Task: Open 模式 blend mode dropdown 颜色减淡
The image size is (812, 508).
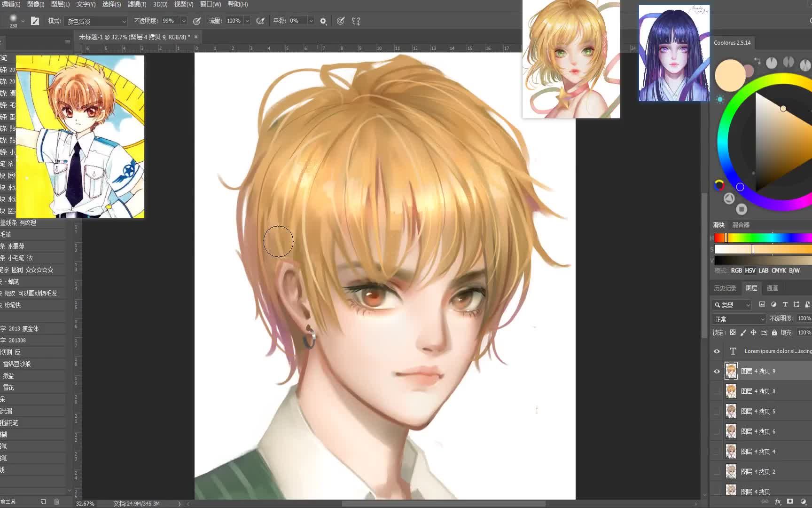Action: click(x=96, y=21)
